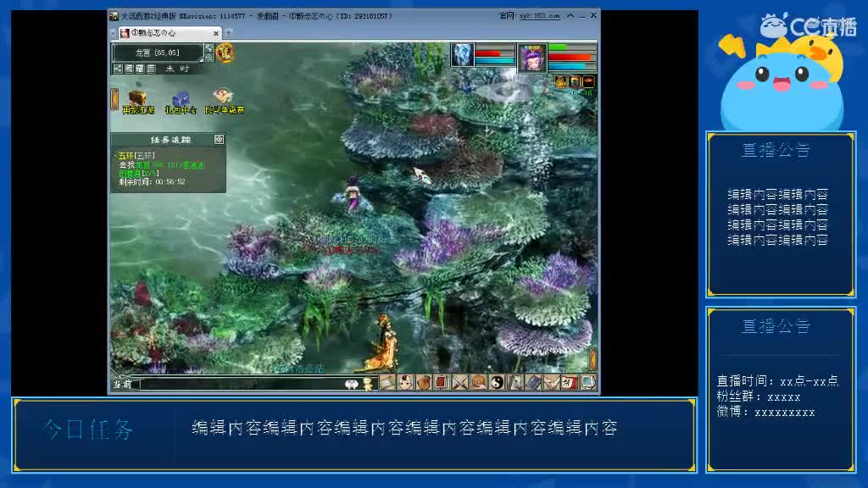The height and width of the screenshot is (488, 868).
Task: Click the upper 直播公告 panel heading
Action: click(x=776, y=151)
